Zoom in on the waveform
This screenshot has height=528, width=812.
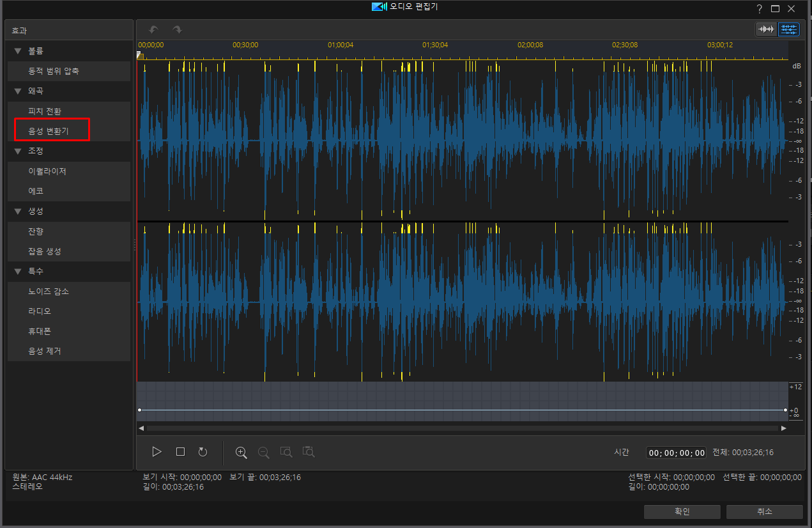tap(241, 452)
